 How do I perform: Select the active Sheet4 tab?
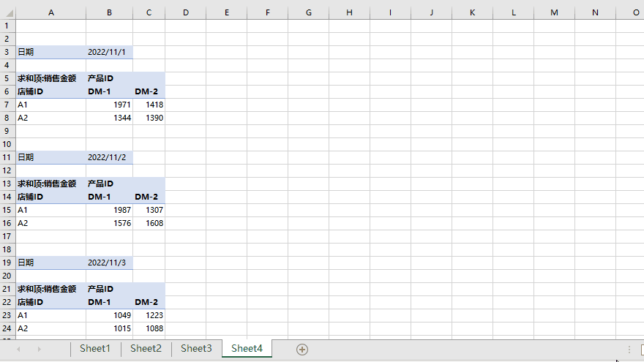[247, 348]
